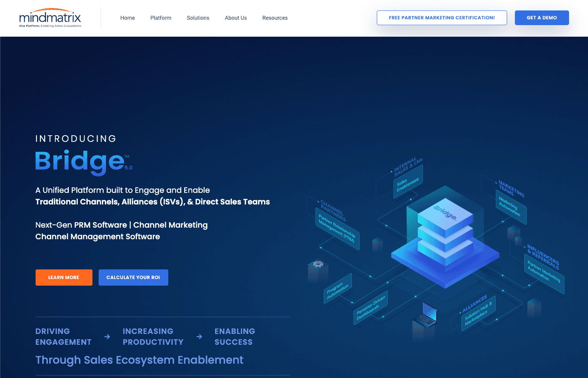
Task: Click the mindmatrix logo
Action: (50, 17)
